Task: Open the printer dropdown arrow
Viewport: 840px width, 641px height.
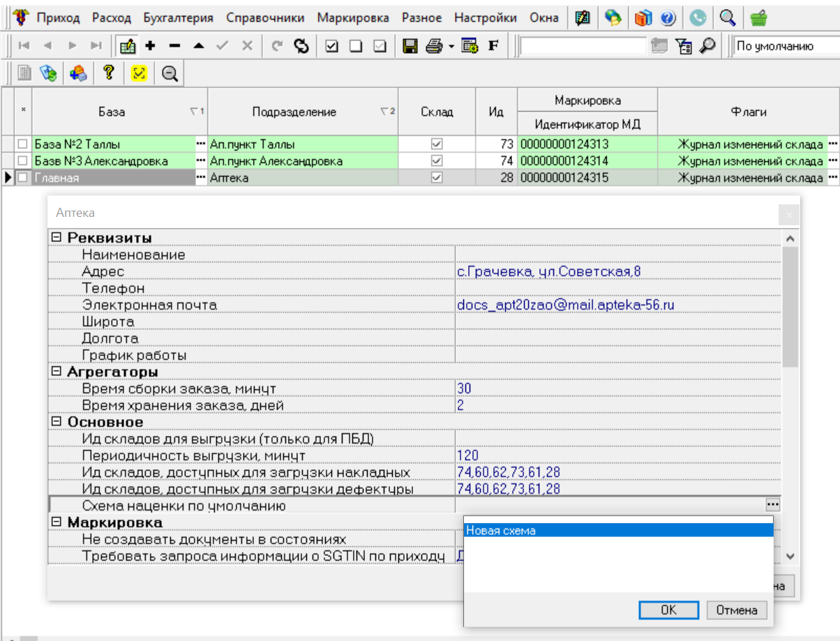Action: click(451, 47)
